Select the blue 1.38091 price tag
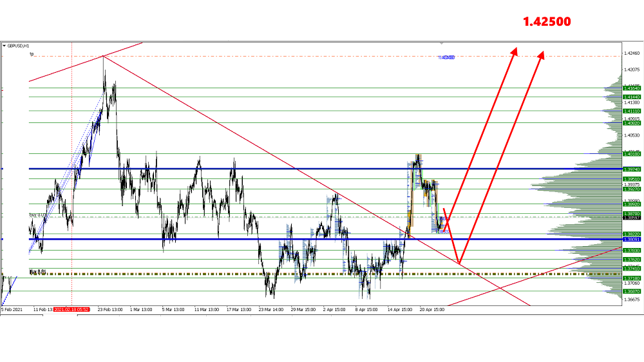644x362 pixels. click(631, 240)
